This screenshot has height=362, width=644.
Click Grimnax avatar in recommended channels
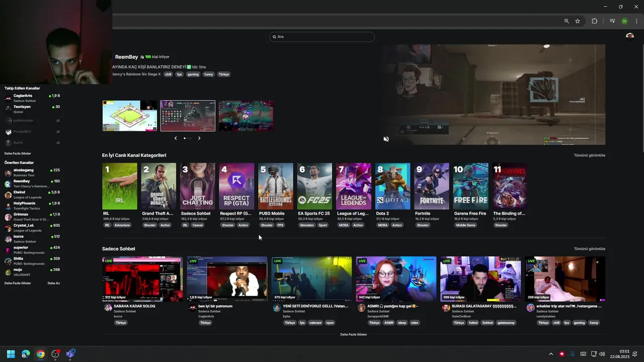8,217
